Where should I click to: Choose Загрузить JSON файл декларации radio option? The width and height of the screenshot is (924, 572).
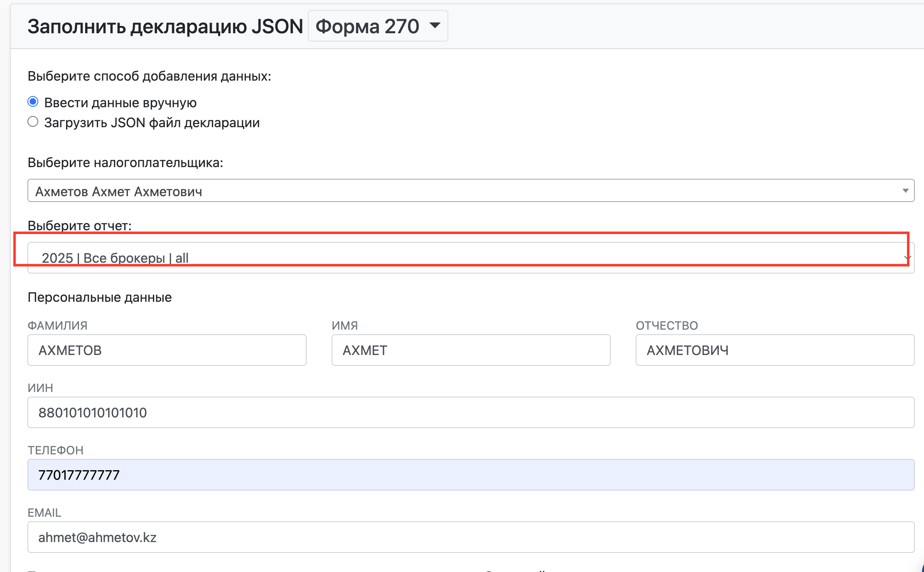point(33,122)
